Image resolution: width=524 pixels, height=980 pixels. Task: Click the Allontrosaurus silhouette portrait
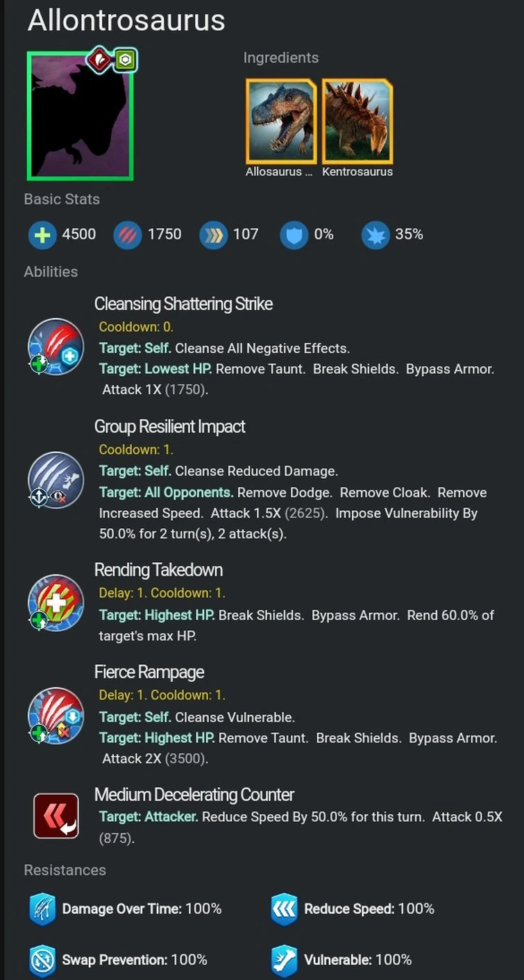[80, 117]
